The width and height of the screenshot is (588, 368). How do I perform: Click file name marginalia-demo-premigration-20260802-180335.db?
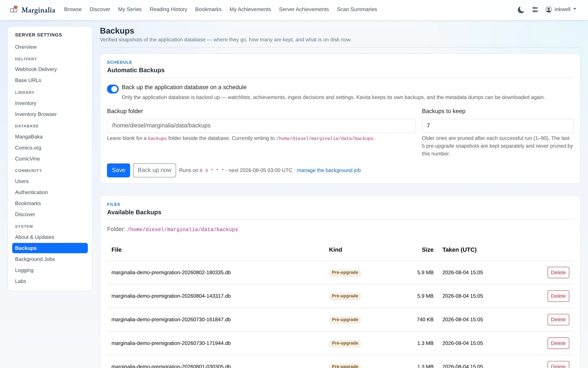(171, 272)
